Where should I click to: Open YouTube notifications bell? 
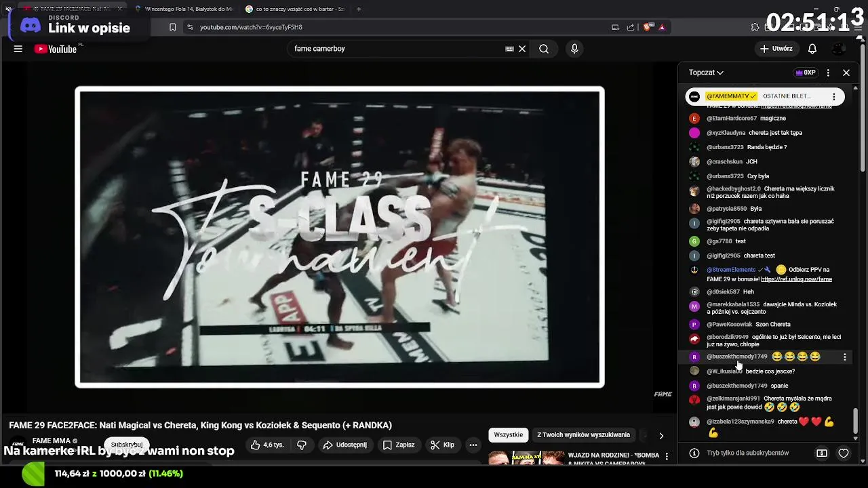point(812,49)
